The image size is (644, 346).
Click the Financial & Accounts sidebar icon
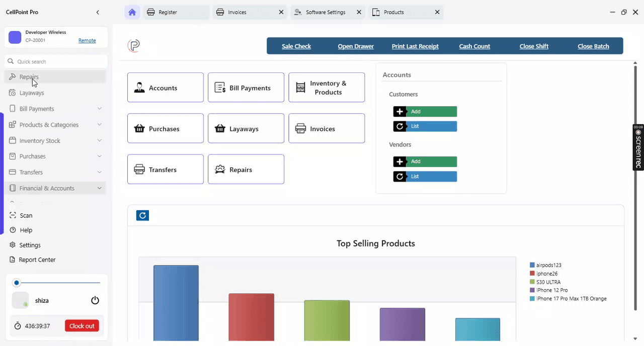pyautogui.click(x=12, y=188)
